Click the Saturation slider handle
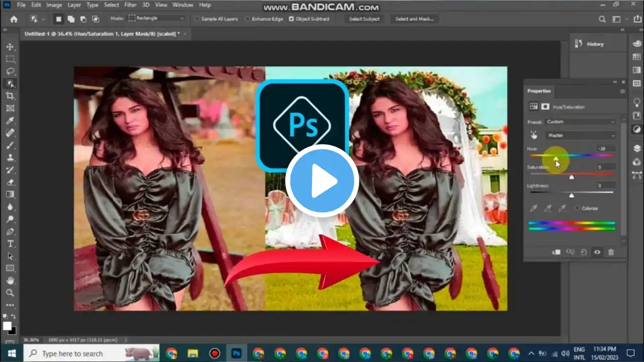Screen dimensions: 644x362 click(572, 177)
